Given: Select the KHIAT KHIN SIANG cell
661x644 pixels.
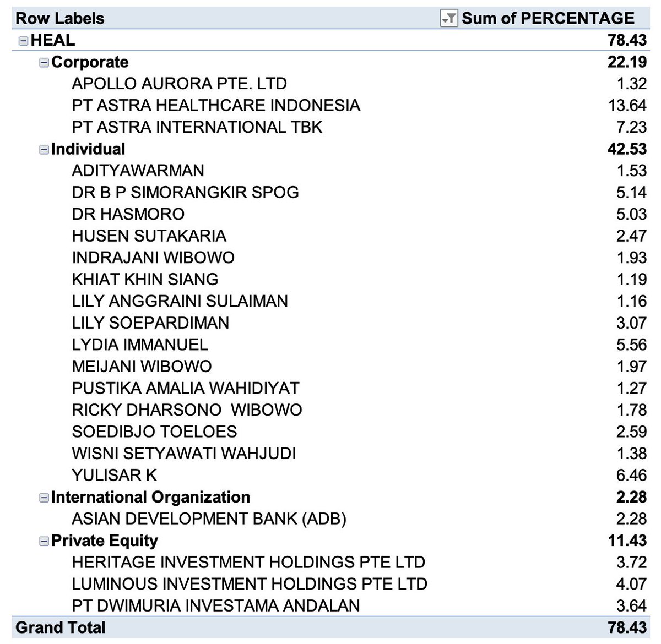Looking at the screenshot, I should 145,279.
